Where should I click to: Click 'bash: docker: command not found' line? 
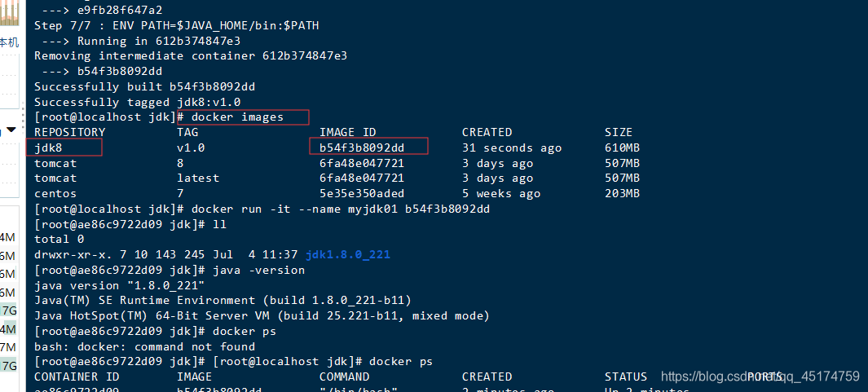tap(144, 347)
